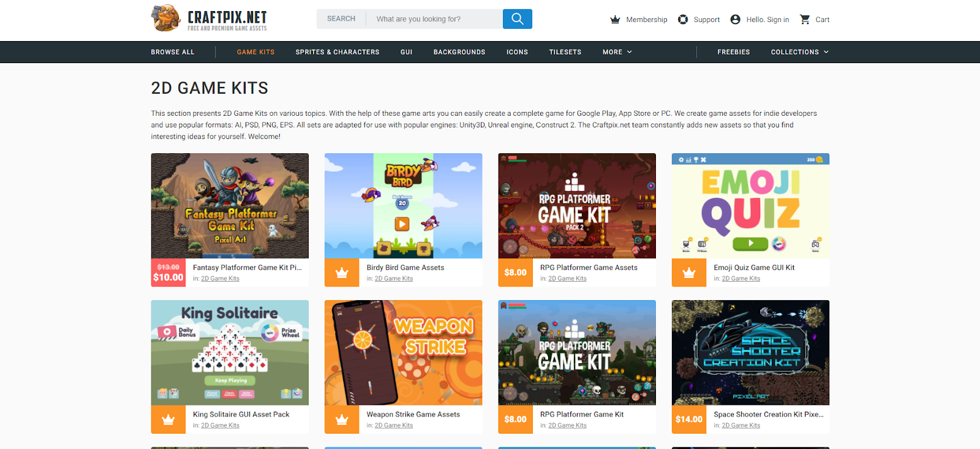
Task: Expand the COLLECTIONS dropdown
Action: tap(799, 52)
